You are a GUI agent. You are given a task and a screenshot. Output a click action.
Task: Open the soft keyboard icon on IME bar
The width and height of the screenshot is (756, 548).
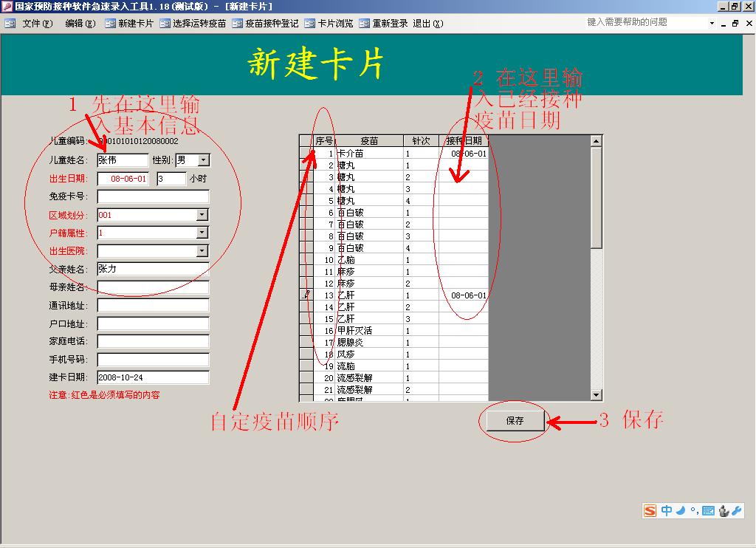coord(708,510)
